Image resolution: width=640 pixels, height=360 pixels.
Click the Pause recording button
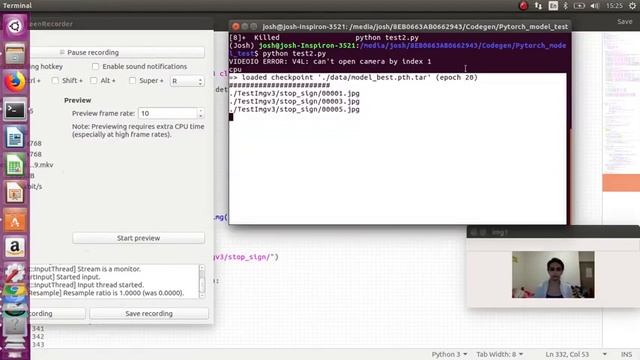click(x=118, y=52)
